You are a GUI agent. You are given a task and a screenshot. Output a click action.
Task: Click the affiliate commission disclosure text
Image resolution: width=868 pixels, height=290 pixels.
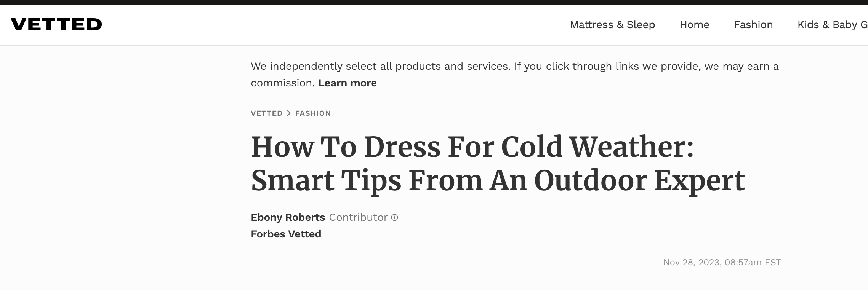click(514, 67)
